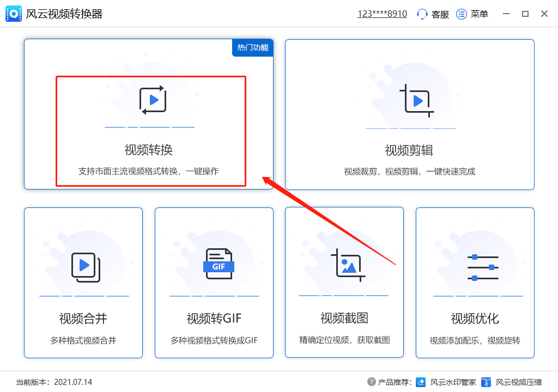Image resolution: width=558 pixels, height=392 pixels.
Task: Open the 视频合并 stacked-play icon
Action: [86, 267]
